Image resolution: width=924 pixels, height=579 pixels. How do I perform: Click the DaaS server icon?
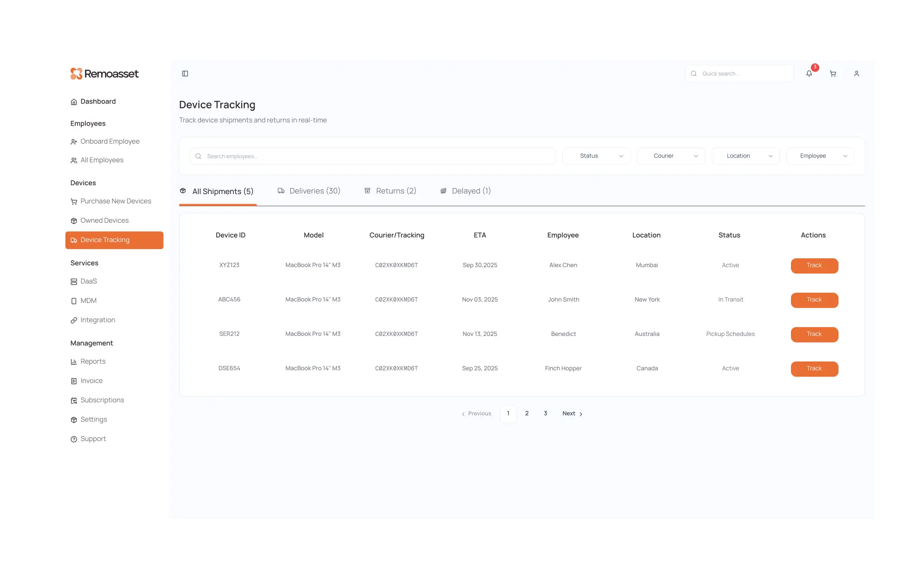pyautogui.click(x=74, y=281)
